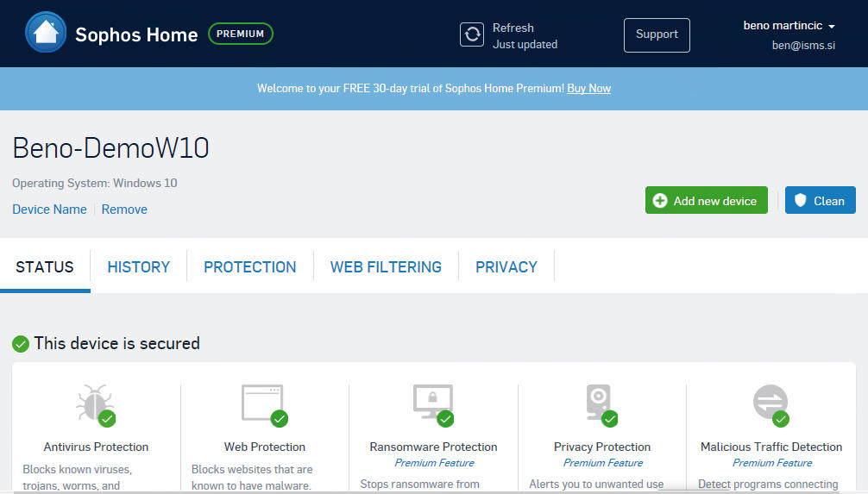Click the Ransomware Protection locked monitor icon
Viewport: 868px width, 494px height.
tap(434, 405)
